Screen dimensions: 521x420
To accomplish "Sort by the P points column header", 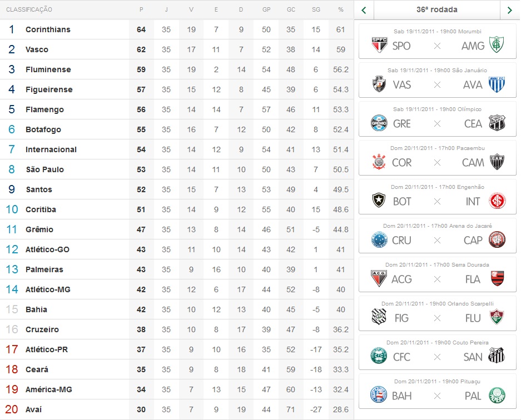I will click(x=141, y=9).
